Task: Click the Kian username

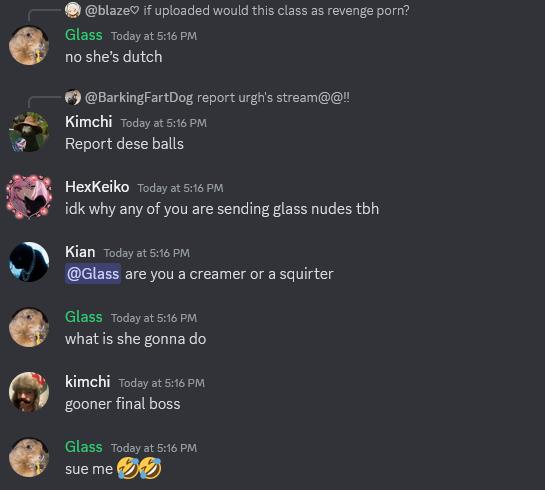Action: (80, 252)
